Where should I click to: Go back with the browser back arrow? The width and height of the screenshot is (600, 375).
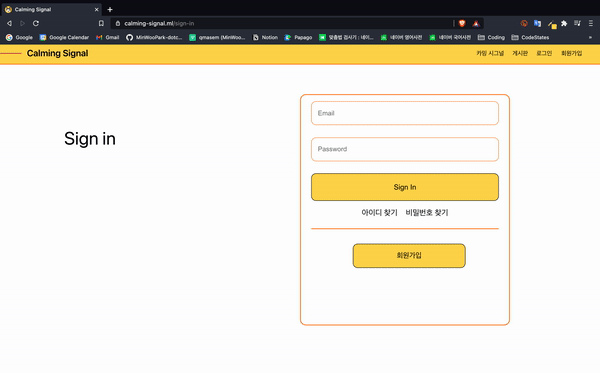pyautogui.click(x=9, y=23)
